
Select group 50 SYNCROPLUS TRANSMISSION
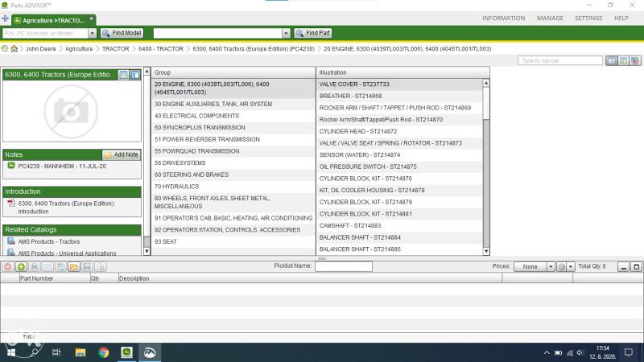click(x=233, y=128)
